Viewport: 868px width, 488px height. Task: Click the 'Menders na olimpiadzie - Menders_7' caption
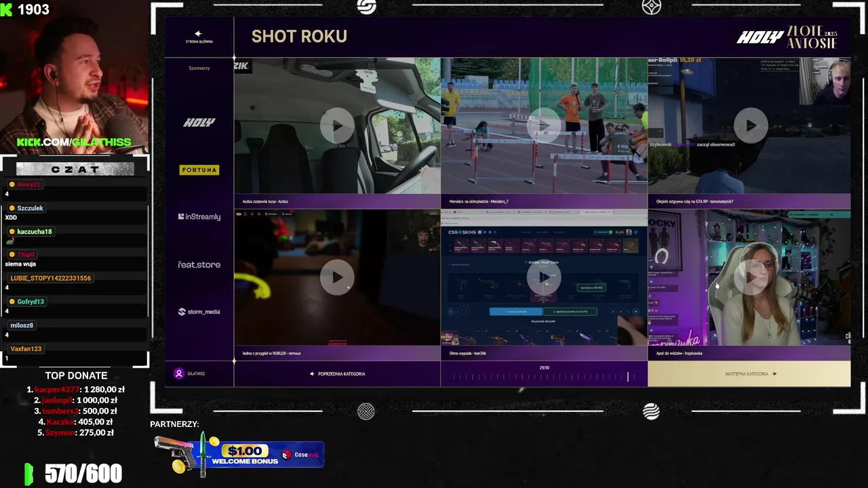click(479, 201)
